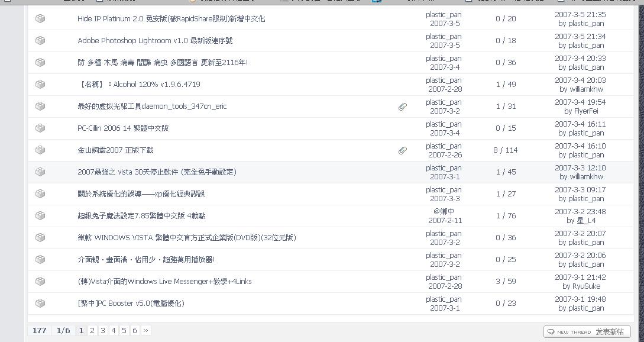The image size is (644, 342).
Task: Click folder icon beside Hide IP Platinum thread
Action: (x=40, y=18)
